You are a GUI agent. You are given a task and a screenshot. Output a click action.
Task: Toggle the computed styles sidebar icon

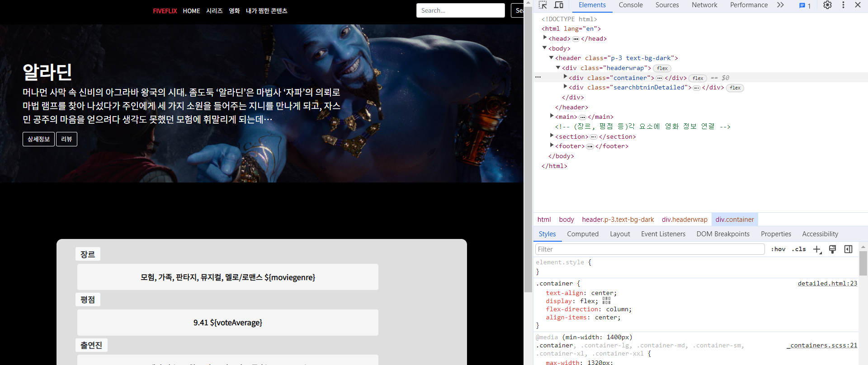(x=848, y=249)
